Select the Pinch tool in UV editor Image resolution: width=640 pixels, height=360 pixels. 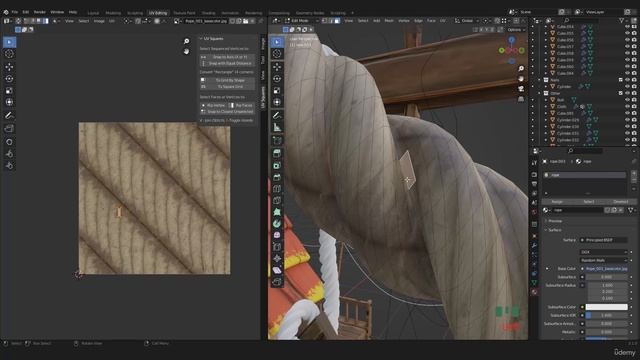[9, 165]
